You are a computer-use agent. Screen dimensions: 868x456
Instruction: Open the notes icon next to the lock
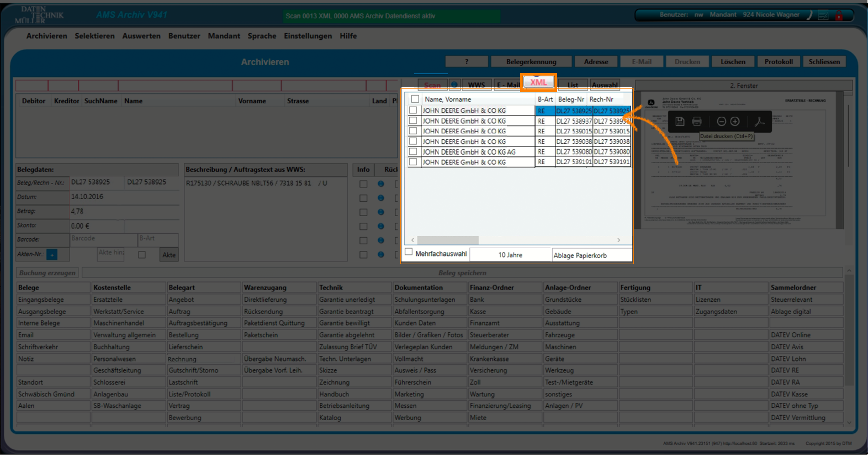(823, 15)
